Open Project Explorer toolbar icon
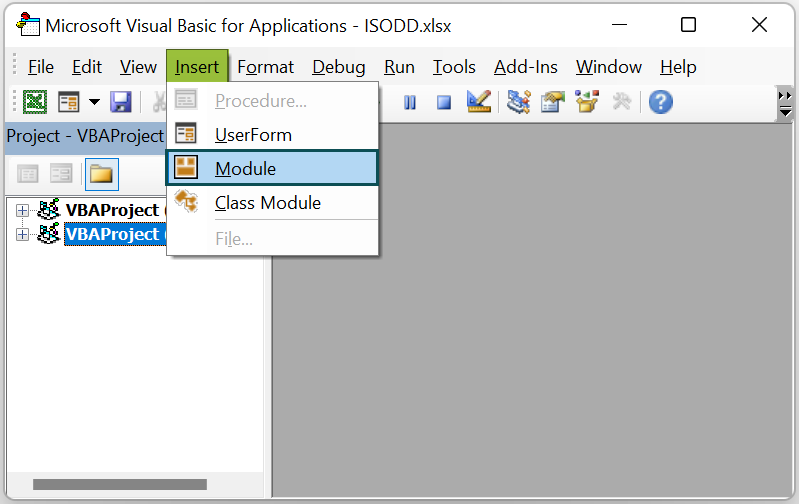The height and width of the screenshot is (504, 799). (x=519, y=101)
